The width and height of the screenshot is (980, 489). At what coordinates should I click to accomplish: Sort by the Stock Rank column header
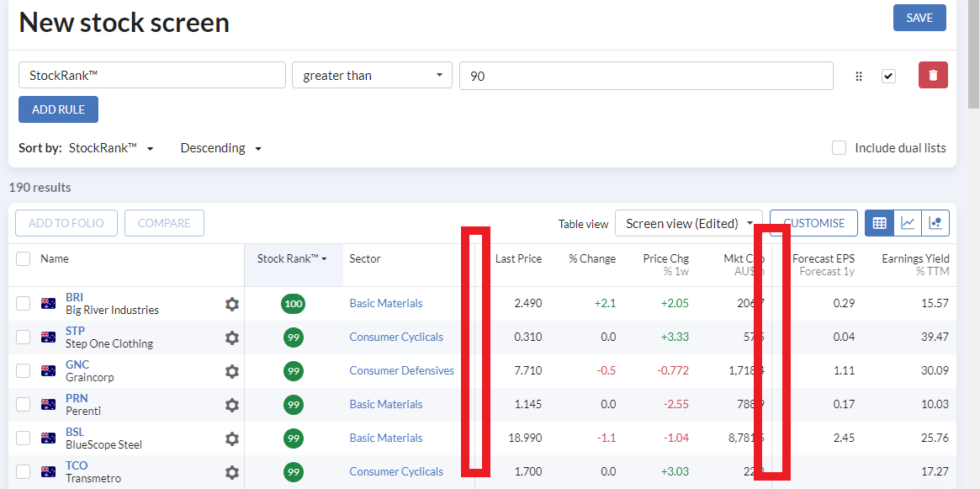tap(293, 259)
